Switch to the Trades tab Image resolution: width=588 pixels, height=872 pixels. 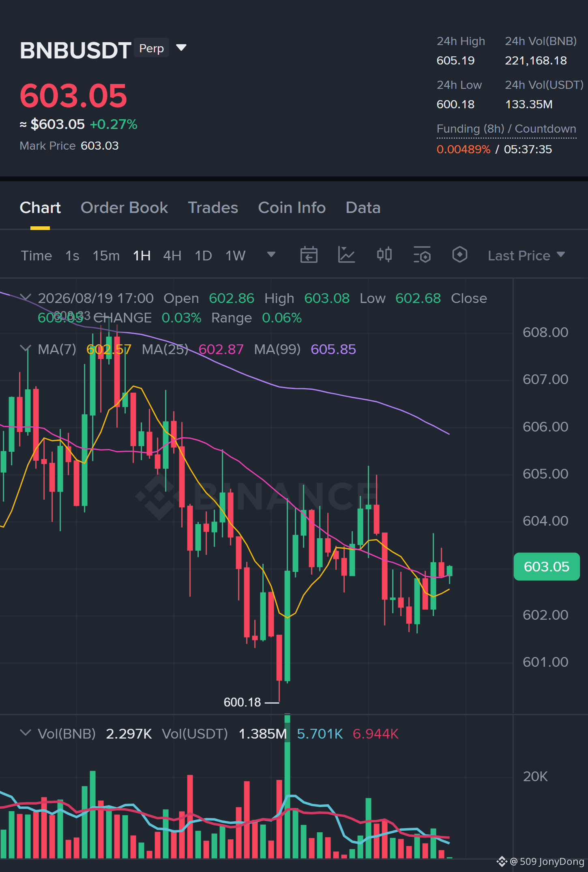pos(213,208)
